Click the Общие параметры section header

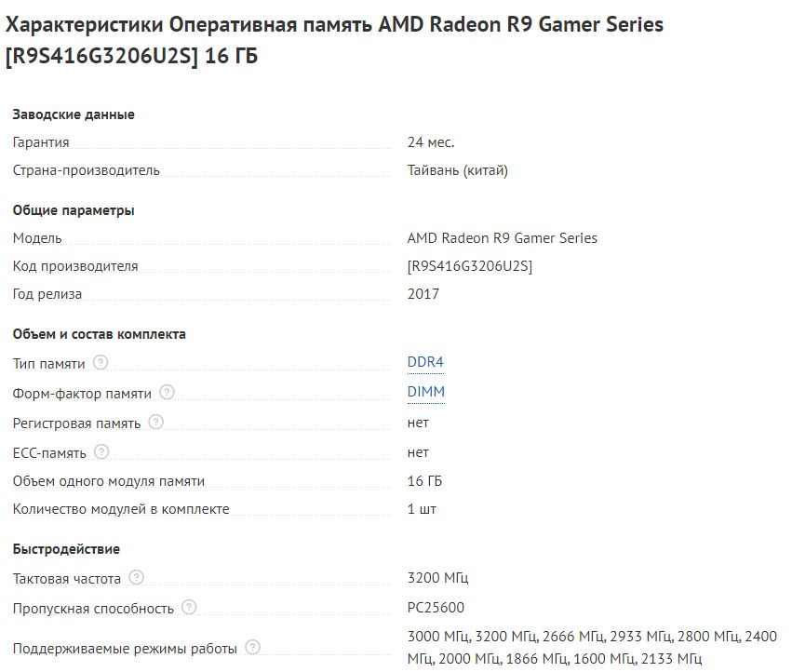(74, 210)
